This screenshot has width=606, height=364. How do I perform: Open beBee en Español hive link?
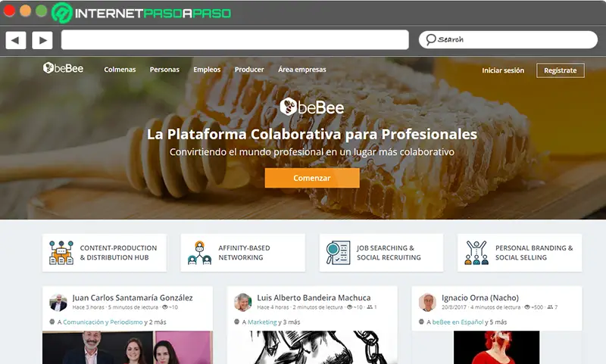(x=458, y=322)
